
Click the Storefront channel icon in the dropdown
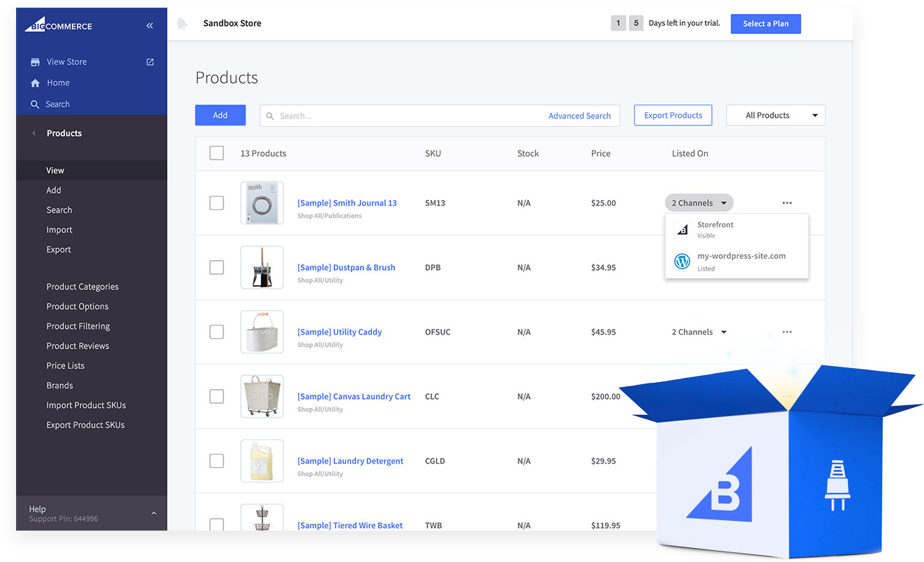(x=682, y=229)
